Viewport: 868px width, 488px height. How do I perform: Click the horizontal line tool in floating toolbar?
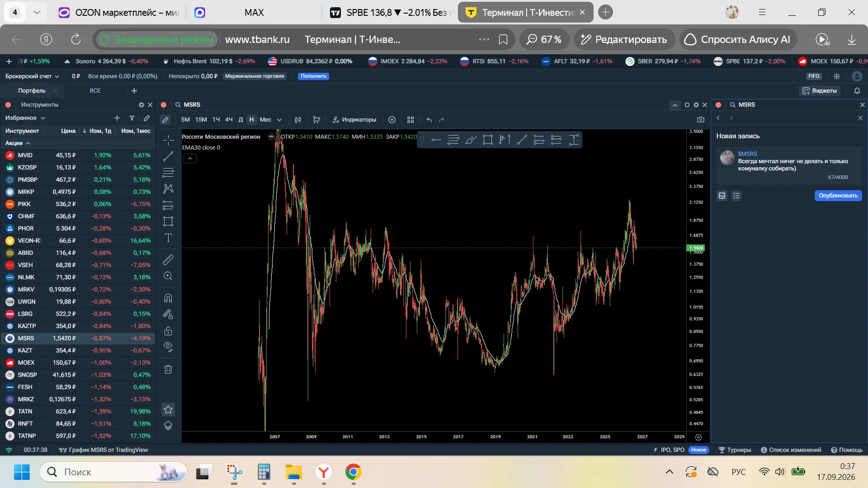tap(436, 140)
